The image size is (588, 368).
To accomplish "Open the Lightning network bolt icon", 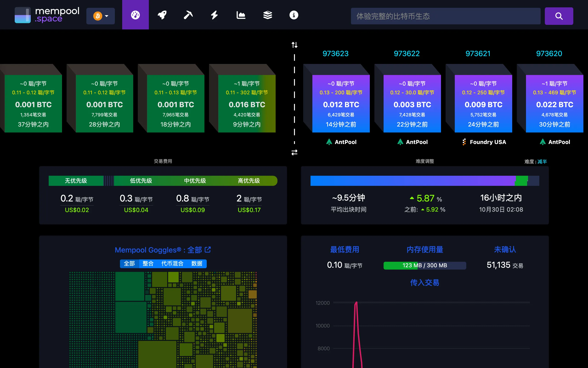I will click(214, 15).
